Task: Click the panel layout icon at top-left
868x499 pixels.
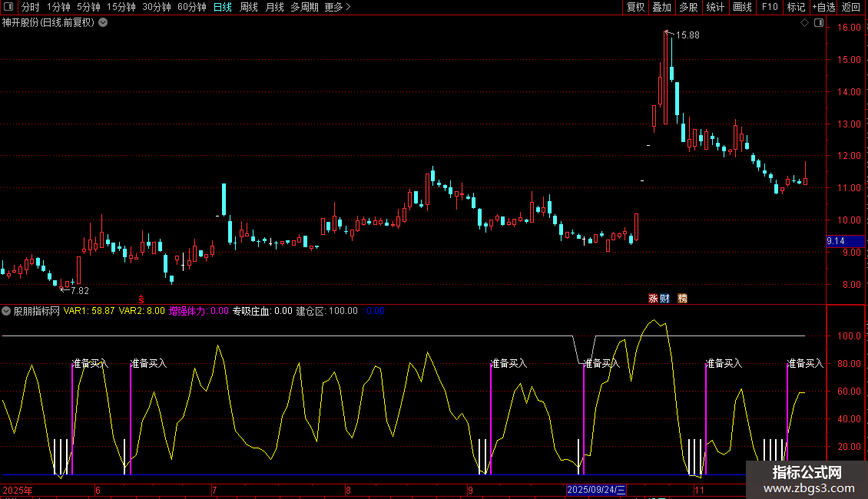Action: (x=8, y=8)
